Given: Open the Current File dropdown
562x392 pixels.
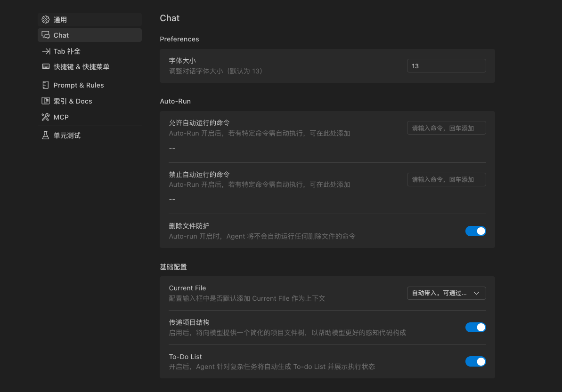Looking at the screenshot, I should [x=446, y=293].
